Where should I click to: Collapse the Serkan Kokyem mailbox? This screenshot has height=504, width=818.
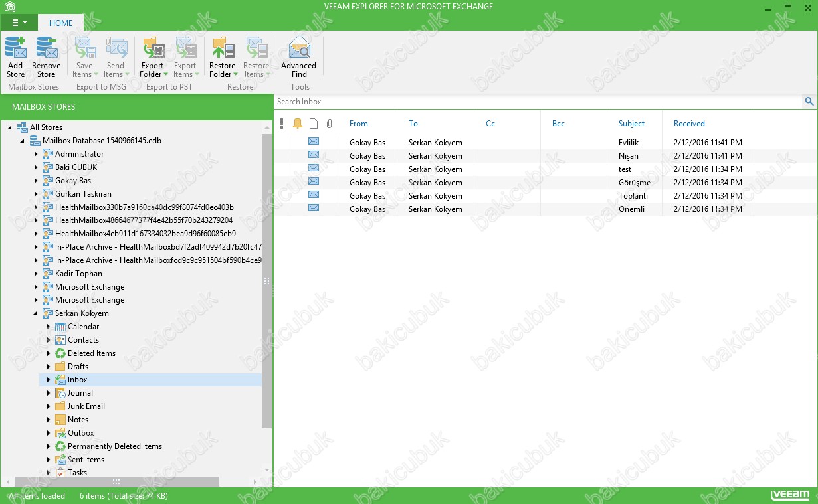[36, 313]
